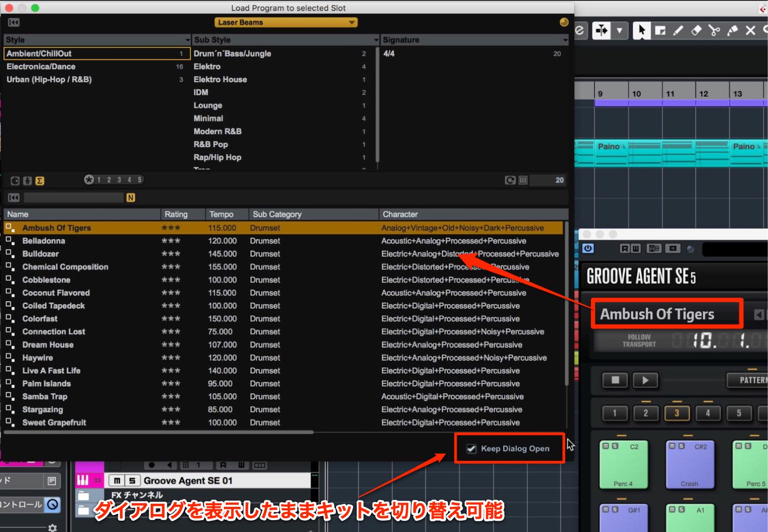
Task: Toggle Groove Agent plugin power button
Action: point(588,249)
